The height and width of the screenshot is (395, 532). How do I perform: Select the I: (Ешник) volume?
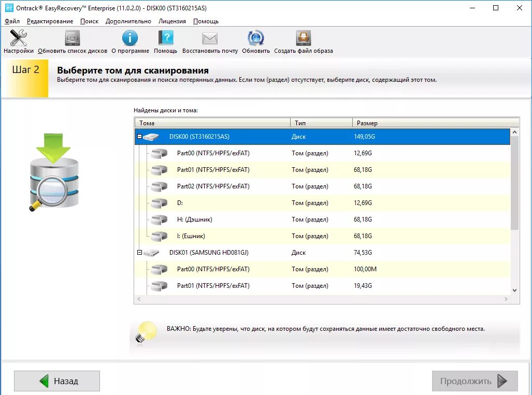[x=191, y=236]
